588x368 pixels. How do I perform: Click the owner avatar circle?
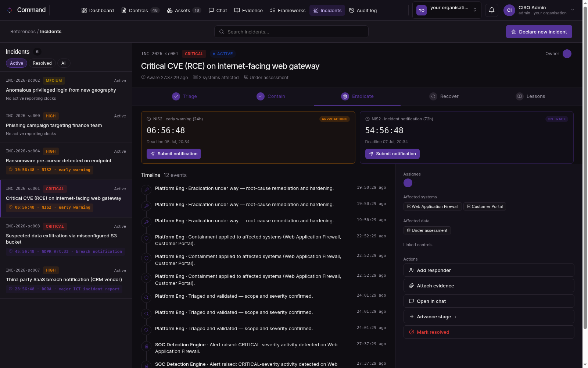[567, 54]
